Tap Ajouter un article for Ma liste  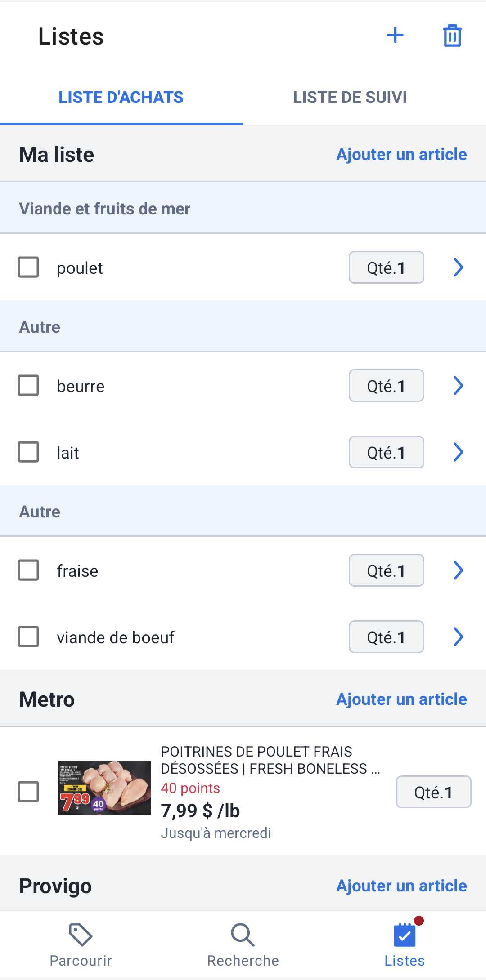(401, 154)
